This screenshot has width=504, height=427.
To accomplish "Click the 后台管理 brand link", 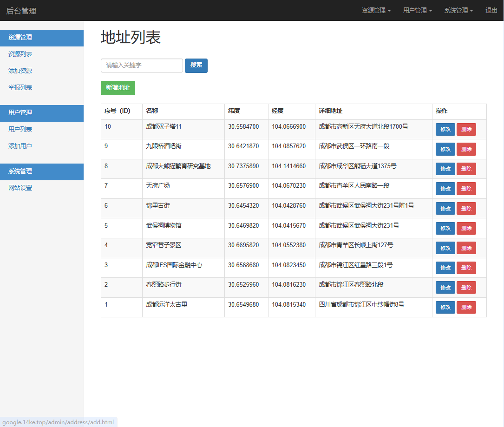I will tap(21, 11).
